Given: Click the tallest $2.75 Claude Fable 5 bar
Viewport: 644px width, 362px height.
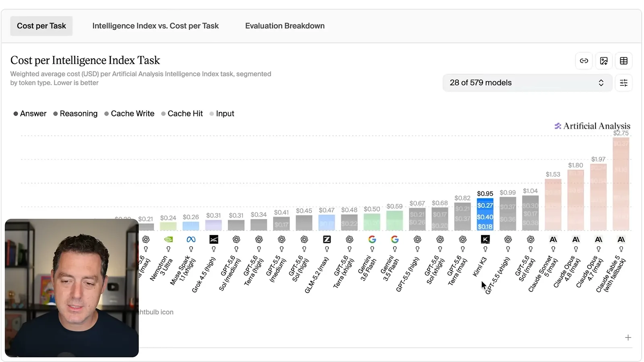Looking at the screenshot, I should coord(621,184).
